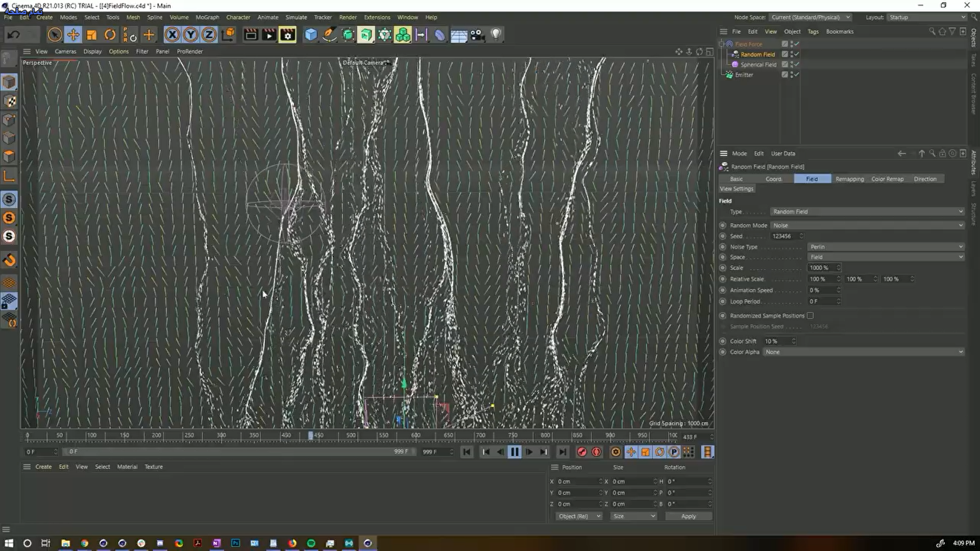Add a Floor scene object icon
Image resolution: width=980 pixels, height=551 pixels.
coord(458,35)
